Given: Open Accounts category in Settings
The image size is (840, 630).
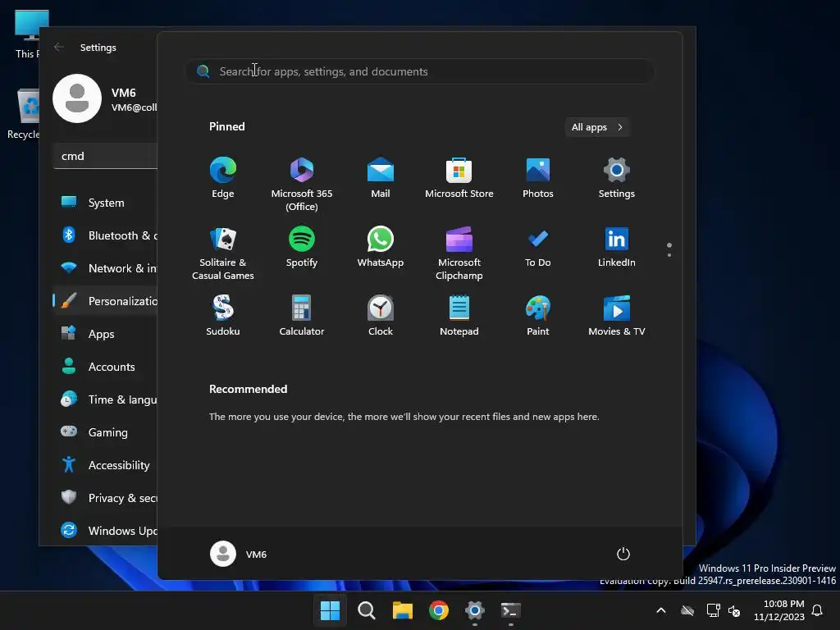Looking at the screenshot, I should point(105,367).
